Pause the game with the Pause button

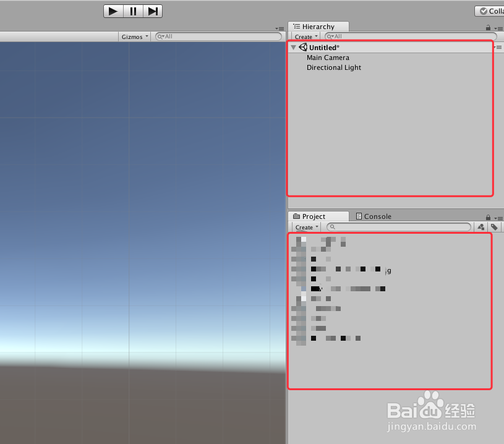133,11
